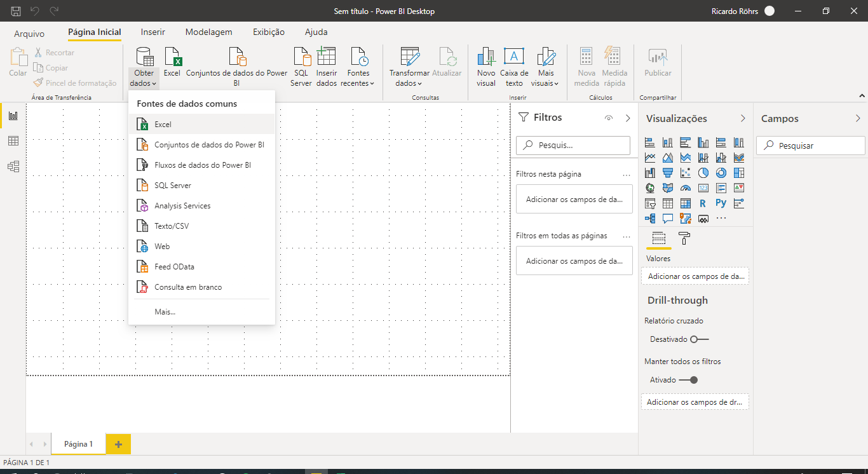Viewport: 868px width, 474px height.
Task: Open the Fontes recentes dropdown
Action: [x=358, y=67]
